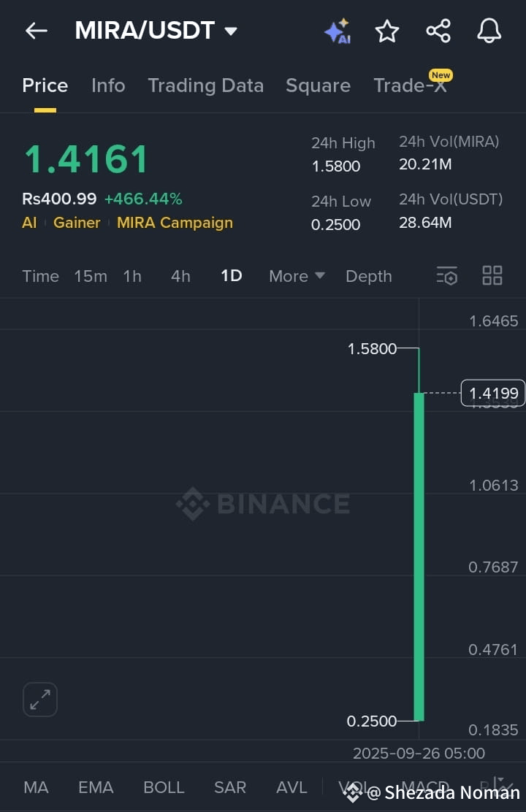Click the 0.7687 price axis label
The image size is (526, 812).
point(493,567)
